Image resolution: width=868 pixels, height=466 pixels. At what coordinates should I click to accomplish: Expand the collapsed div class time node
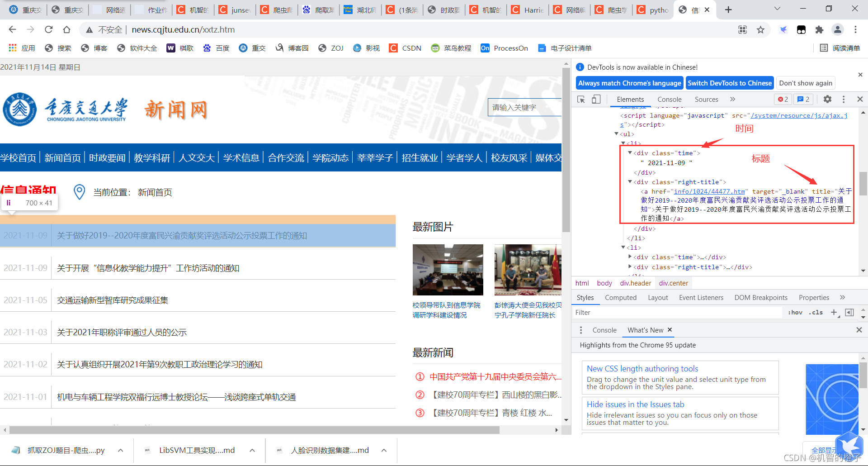click(x=630, y=257)
